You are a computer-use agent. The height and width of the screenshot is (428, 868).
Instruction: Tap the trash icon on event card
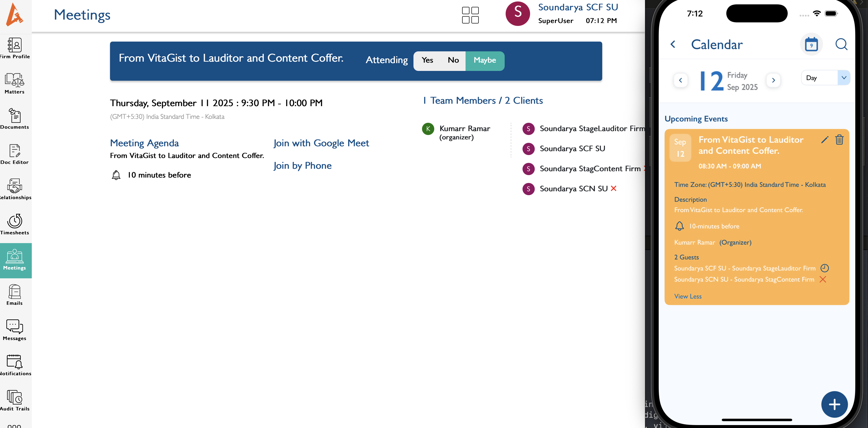click(x=839, y=139)
